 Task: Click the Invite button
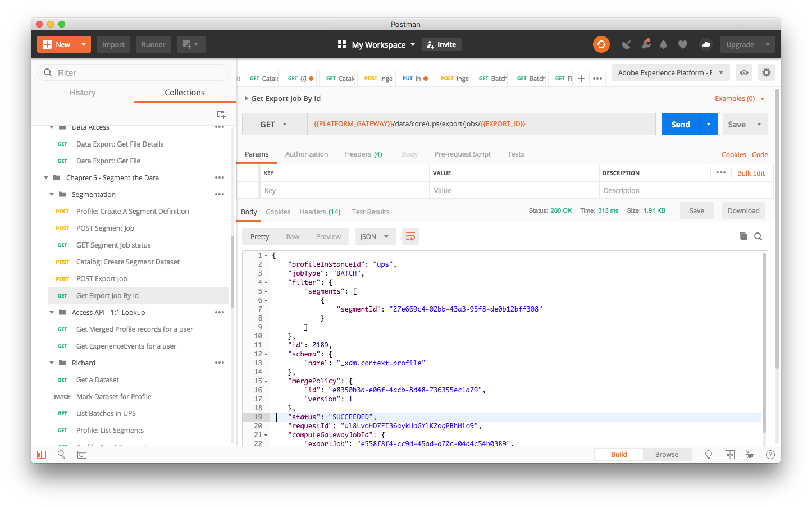coord(441,44)
